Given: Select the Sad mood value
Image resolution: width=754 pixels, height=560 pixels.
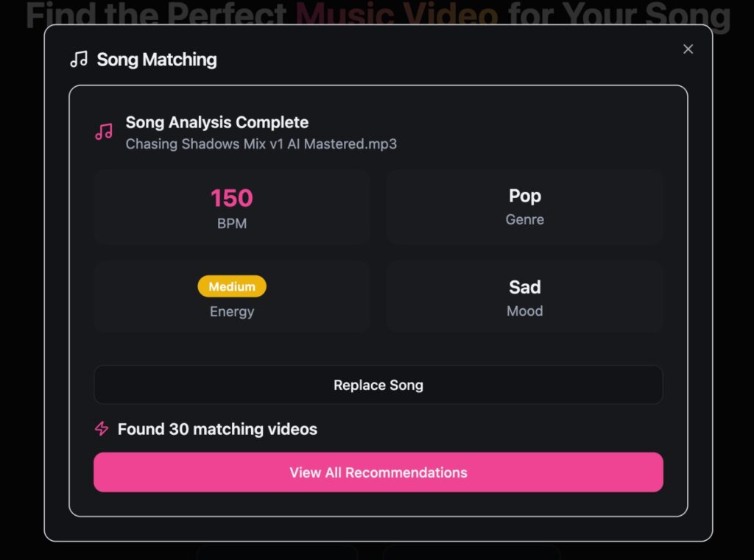Looking at the screenshot, I should point(524,287).
